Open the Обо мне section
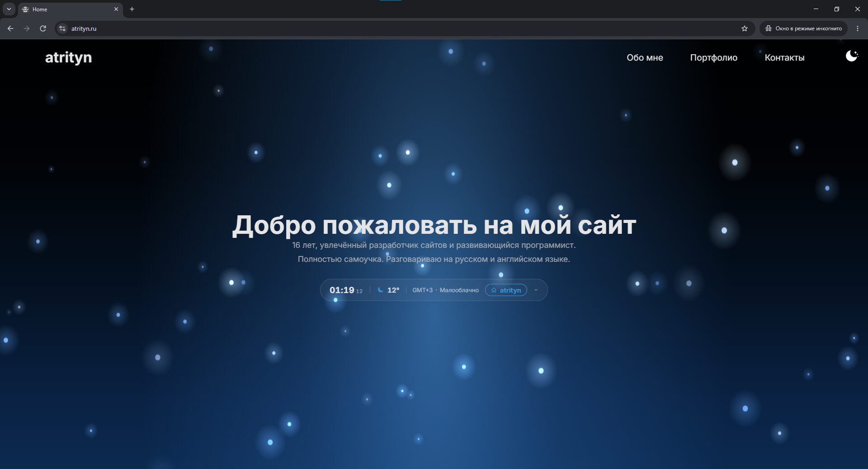Screen dimensions: 868x469 coord(645,57)
